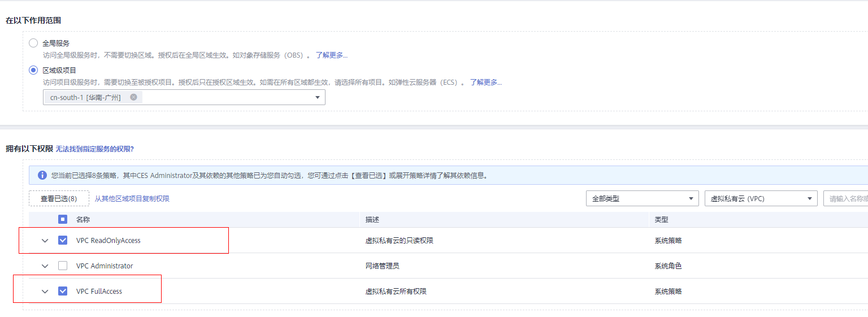Select the 区域级项目 radio button

(33, 70)
